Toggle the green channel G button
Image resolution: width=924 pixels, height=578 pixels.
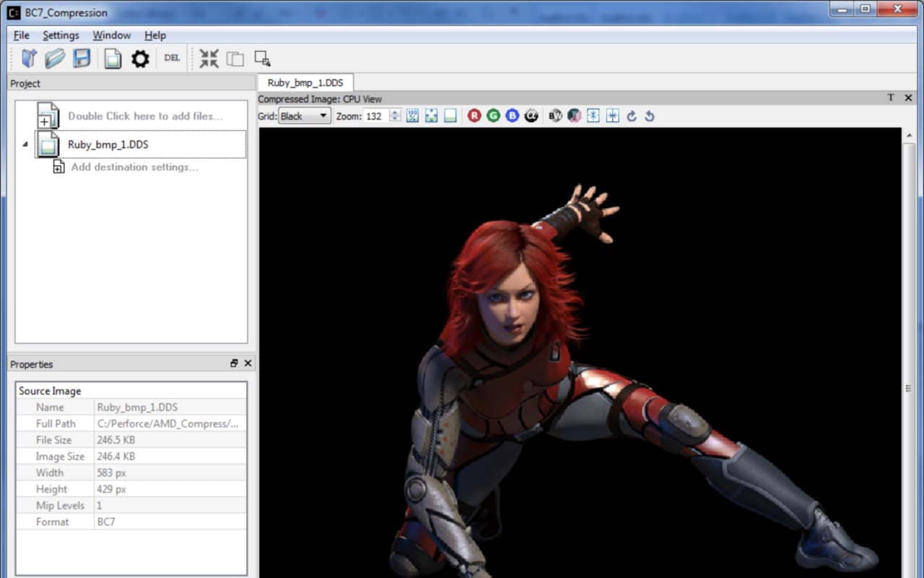pyautogui.click(x=493, y=116)
